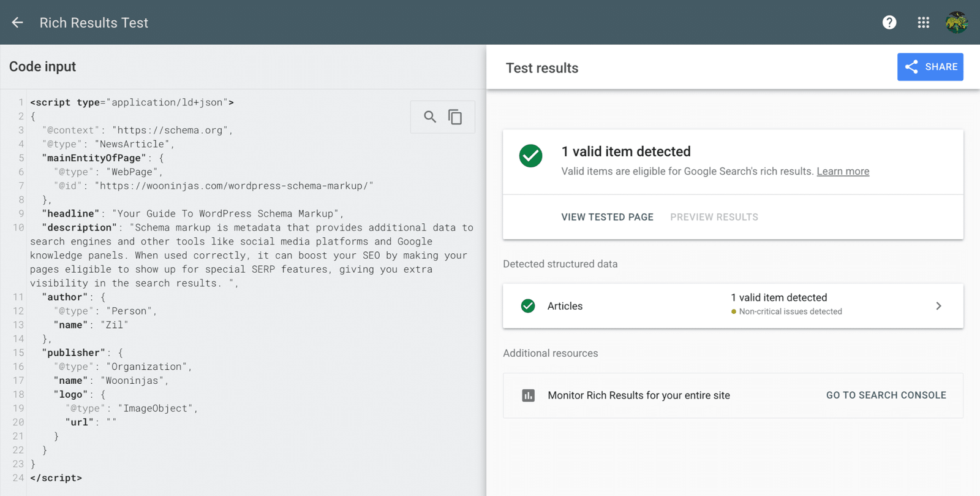980x496 pixels.
Task: Search within the code input
Action: coord(430,116)
